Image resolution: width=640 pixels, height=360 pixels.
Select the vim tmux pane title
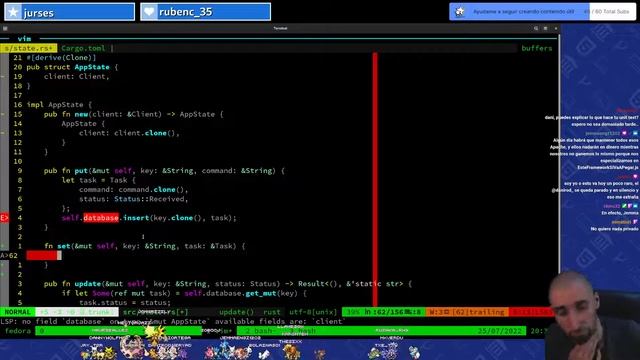click(24, 39)
